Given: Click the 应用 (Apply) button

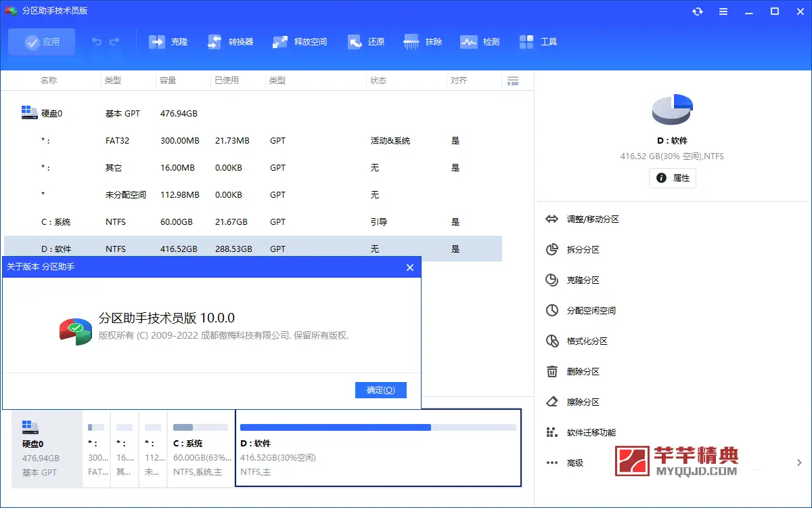Looking at the screenshot, I should (42, 42).
